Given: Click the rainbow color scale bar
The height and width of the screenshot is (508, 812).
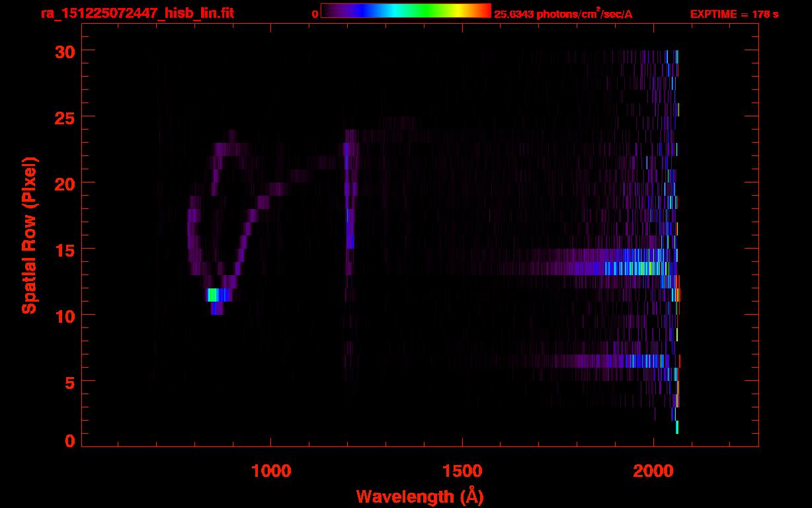Looking at the screenshot, I should (x=406, y=11).
